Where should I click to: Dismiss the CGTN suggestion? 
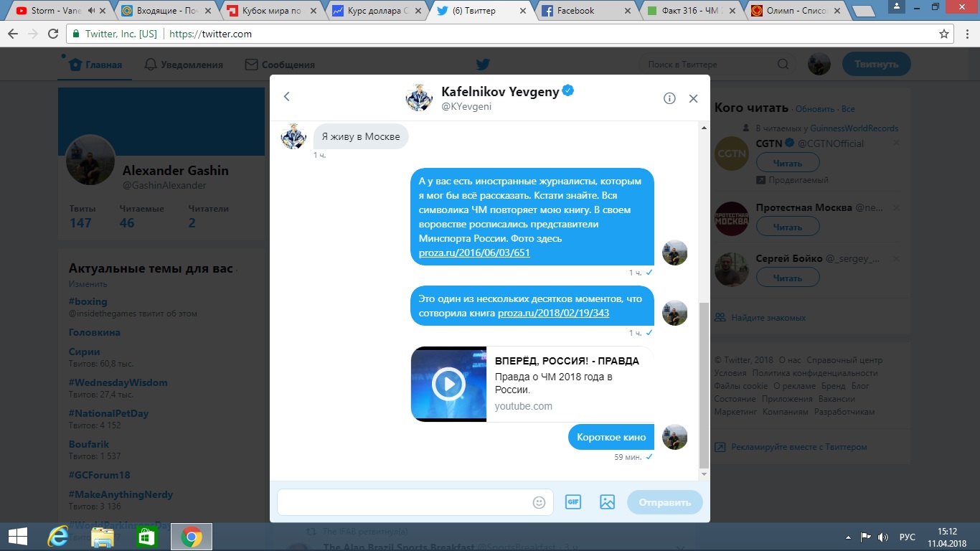coord(896,143)
